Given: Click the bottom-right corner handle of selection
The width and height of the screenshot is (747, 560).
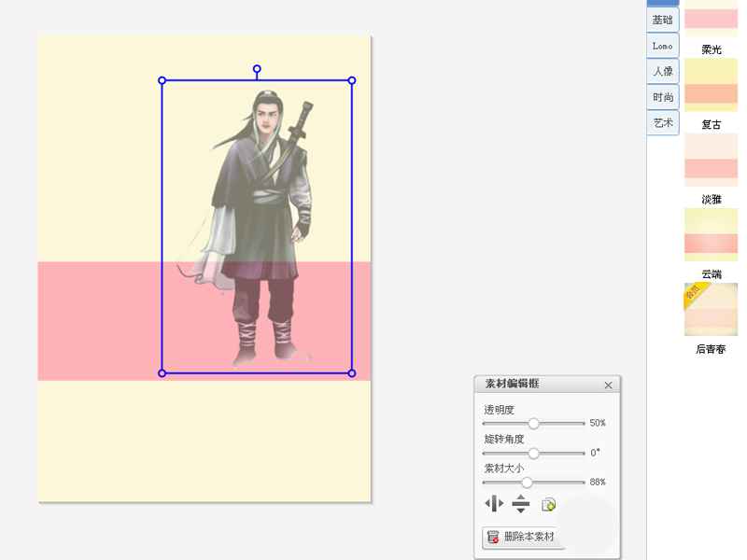Looking at the screenshot, I should coord(352,373).
